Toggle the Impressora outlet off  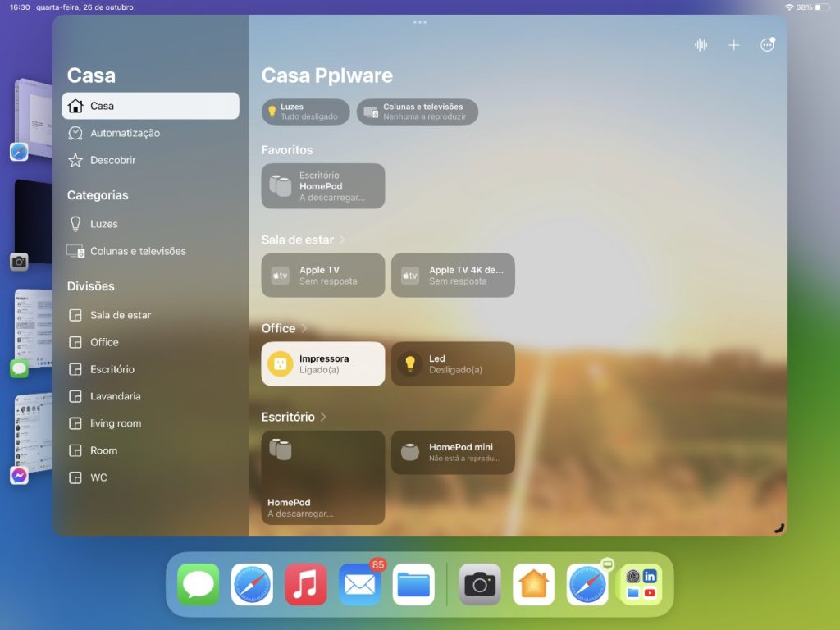323,363
